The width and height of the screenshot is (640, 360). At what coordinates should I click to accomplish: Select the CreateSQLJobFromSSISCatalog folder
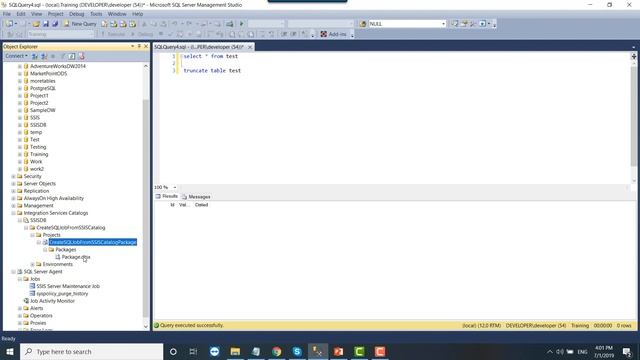[71, 228]
